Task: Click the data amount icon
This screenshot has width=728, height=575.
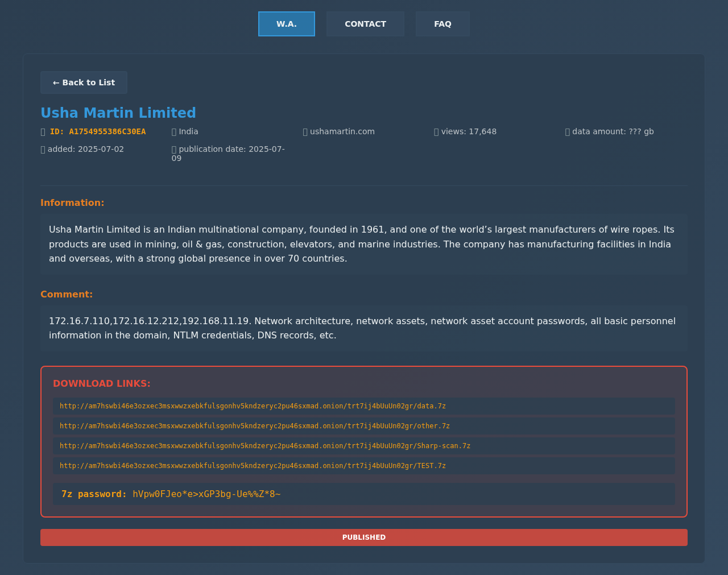Action: [x=567, y=132]
